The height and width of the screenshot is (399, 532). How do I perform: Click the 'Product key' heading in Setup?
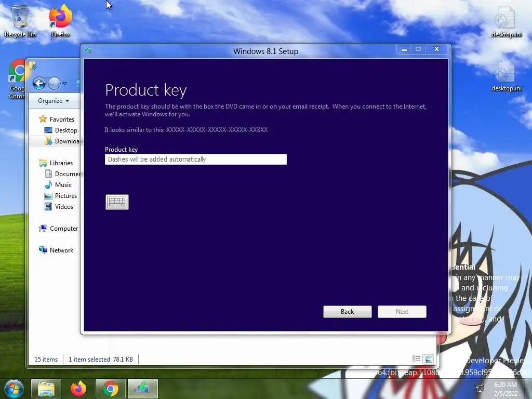pyautogui.click(x=146, y=90)
